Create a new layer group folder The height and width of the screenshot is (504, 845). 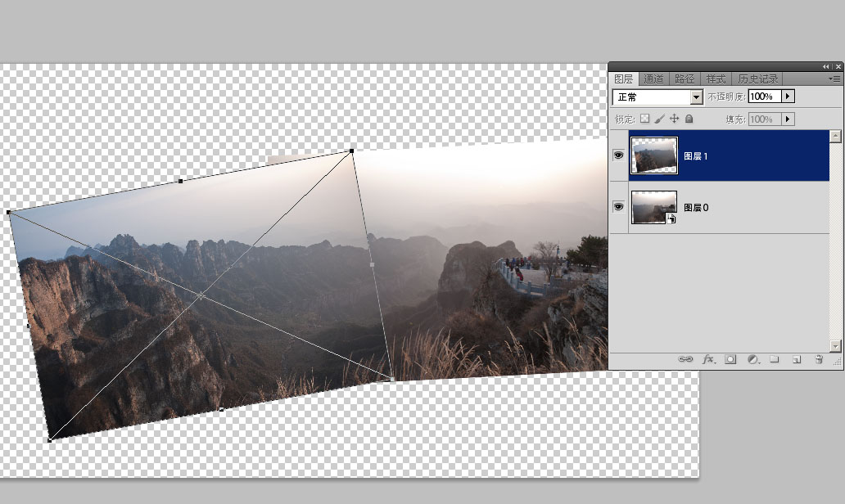775,359
